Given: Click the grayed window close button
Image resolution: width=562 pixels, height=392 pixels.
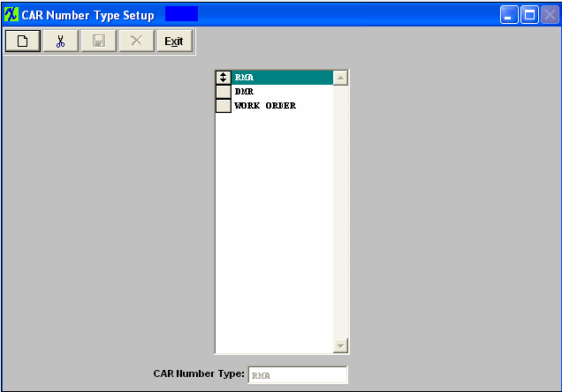Looking at the screenshot, I should click(550, 15).
